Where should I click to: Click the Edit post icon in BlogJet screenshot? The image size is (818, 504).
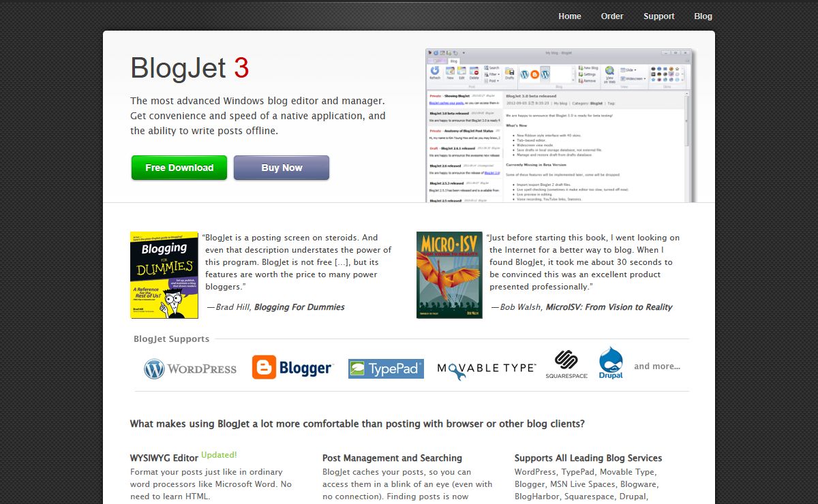461,73
